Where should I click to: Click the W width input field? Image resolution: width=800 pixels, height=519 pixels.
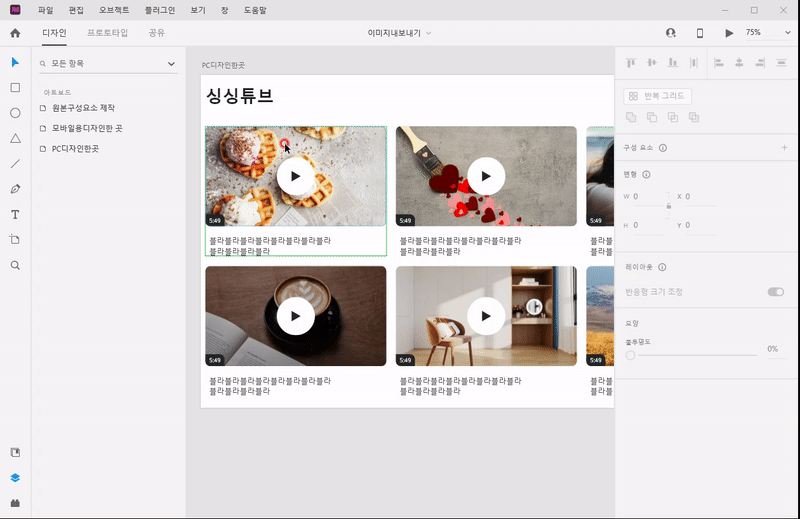point(648,197)
